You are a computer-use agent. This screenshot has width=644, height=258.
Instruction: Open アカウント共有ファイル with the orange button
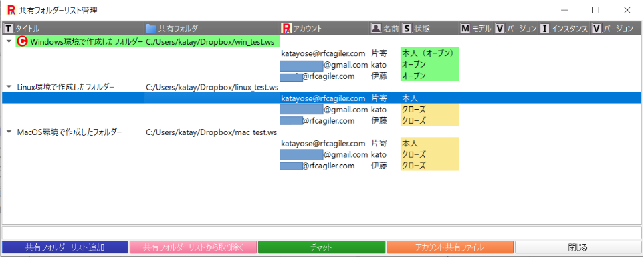pyautogui.click(x=450, y=247)
